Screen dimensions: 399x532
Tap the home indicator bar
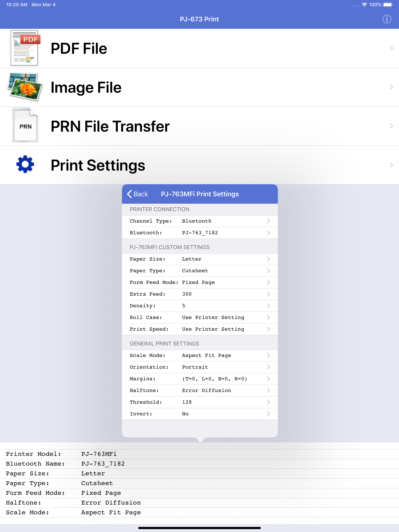(x=199, y=528)
